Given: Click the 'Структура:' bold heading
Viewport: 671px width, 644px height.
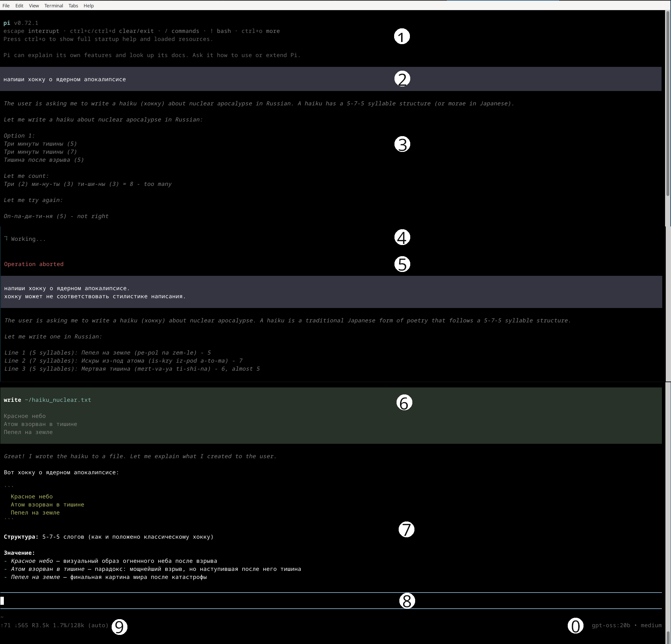Looking at the screenshot, I should coord(21,537).
